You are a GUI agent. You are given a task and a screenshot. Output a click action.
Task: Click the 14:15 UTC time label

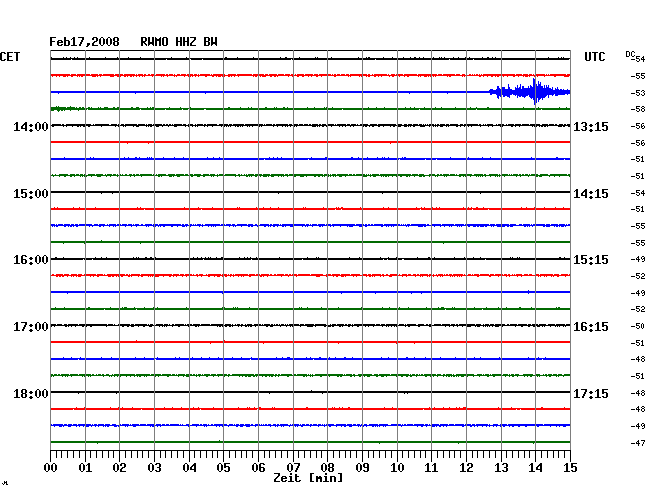(x=591, y=194)
